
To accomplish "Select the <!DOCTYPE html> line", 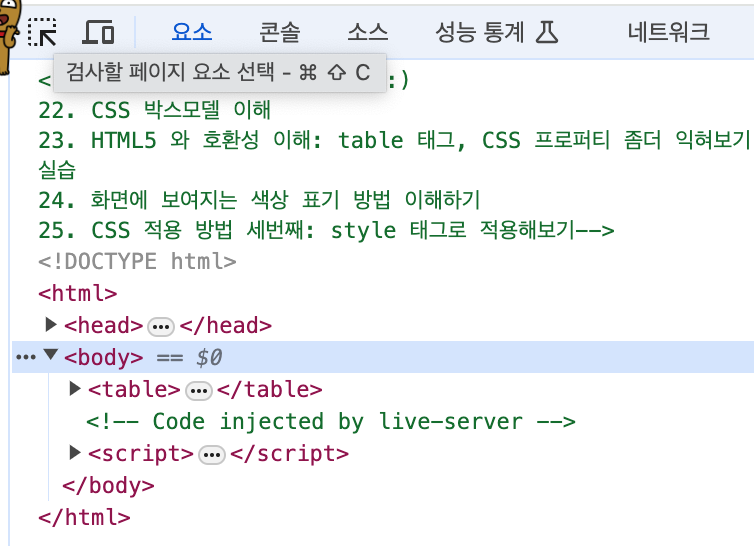I will tap(138, 262).
